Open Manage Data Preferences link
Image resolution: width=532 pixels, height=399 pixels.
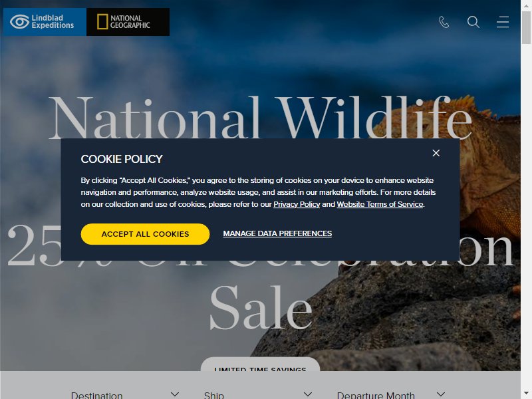click(x=277, y=233)
